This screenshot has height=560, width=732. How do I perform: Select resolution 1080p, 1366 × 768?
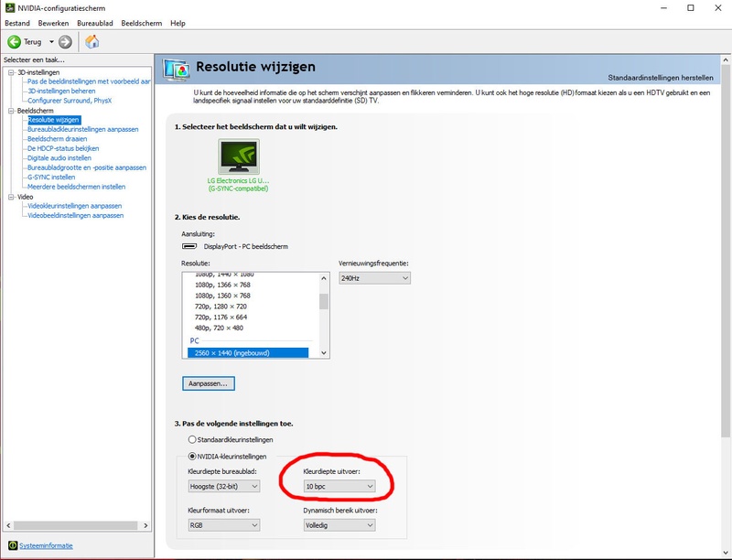click(x=222, y=285)
